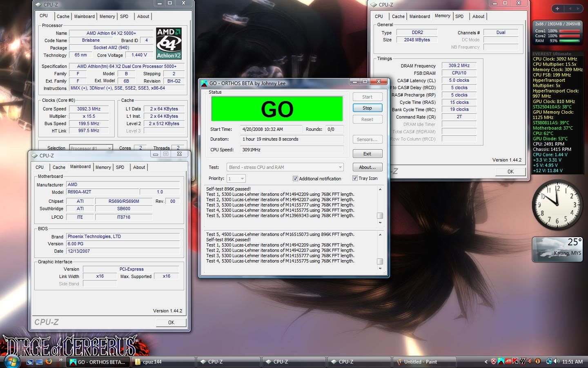588x368 pixels.
Task: Open the Cache tab in the CPU-Z processor window
Action: pos(63,16)
